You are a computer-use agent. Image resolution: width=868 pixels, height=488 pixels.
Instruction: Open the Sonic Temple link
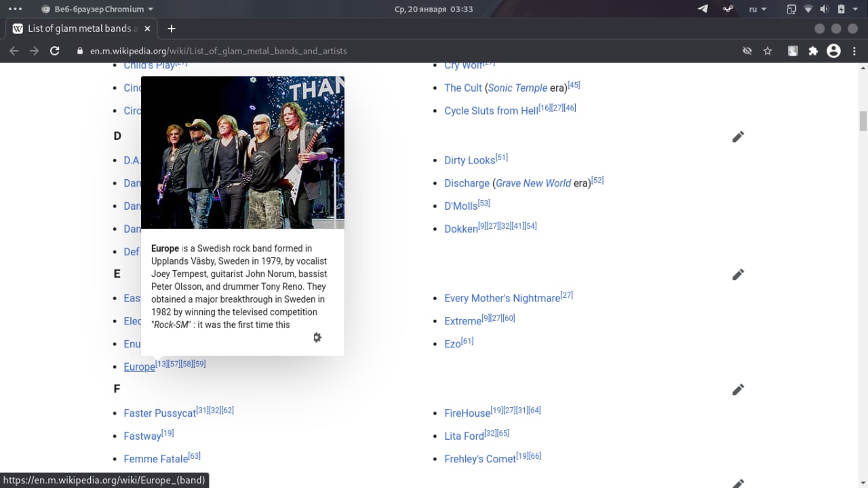(x=517, y=88)
